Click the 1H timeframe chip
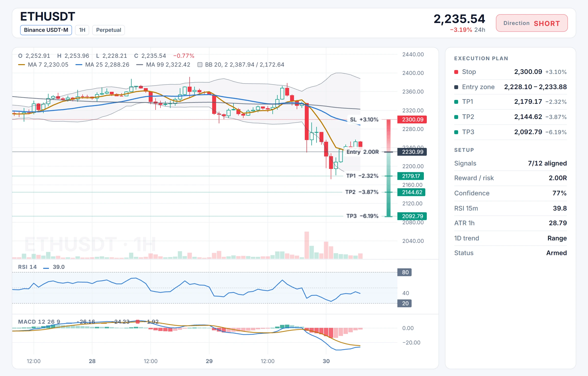 click(x=82, y=30)
